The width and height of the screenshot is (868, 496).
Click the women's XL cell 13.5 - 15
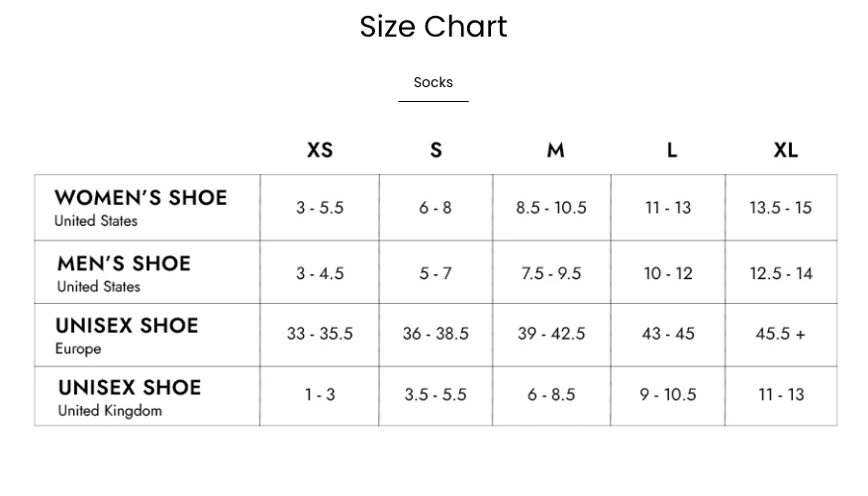pos(781,208)
